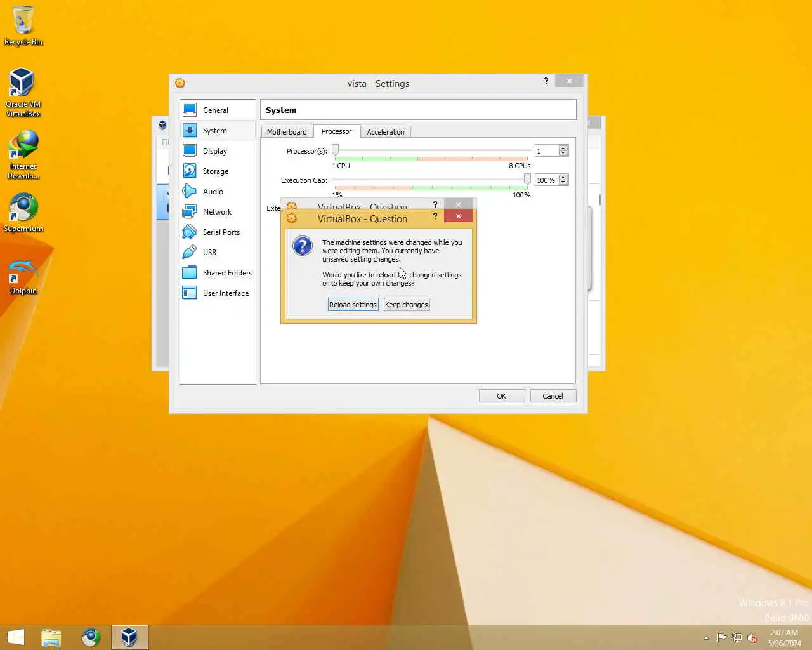Click Keep changes button

(407, 305)
